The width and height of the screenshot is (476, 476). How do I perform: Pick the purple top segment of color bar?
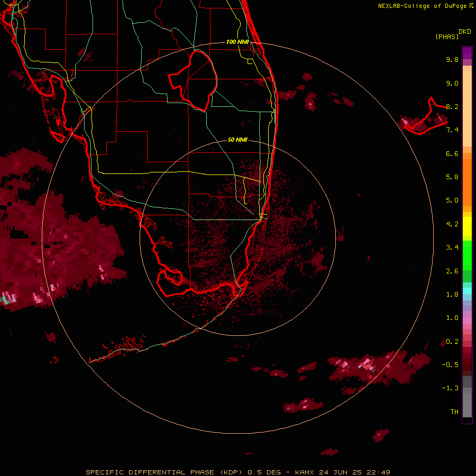coord(467,53)
